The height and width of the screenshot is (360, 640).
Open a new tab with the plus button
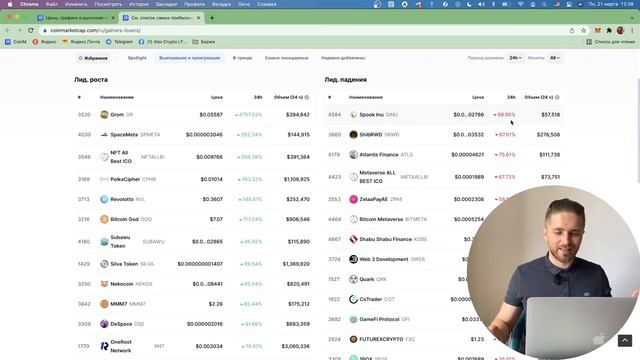pos(212,18)
